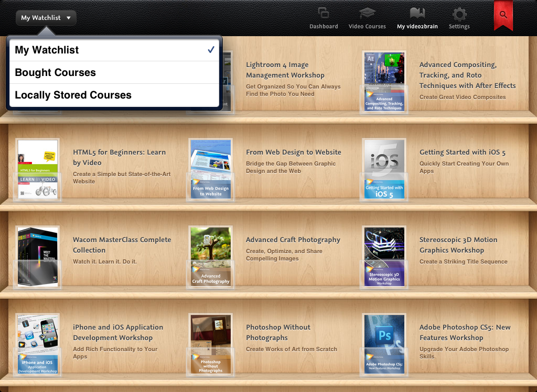Open Advanced Compositing, Tracking, and Roto title
Image resolution: width=537 pixels, height=392 pixels.
[x=467, y=75]
